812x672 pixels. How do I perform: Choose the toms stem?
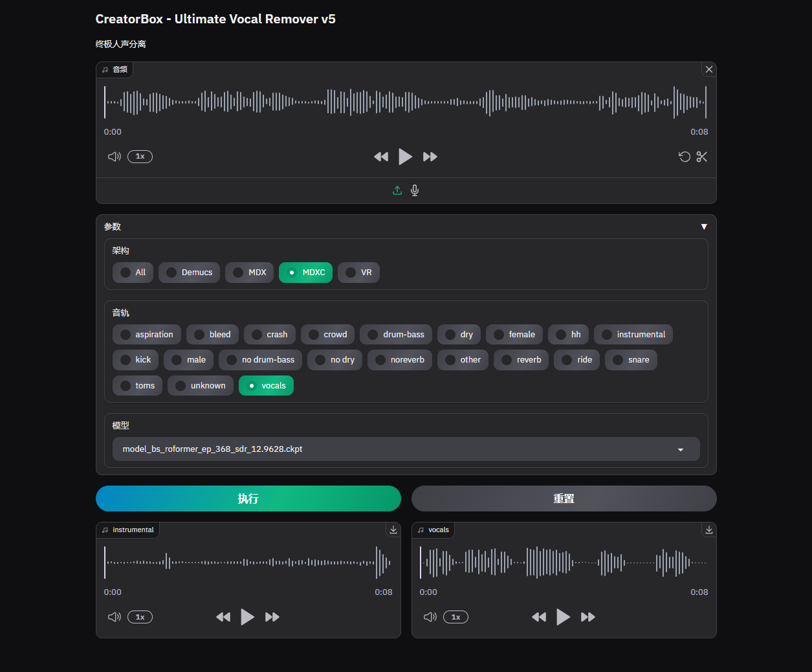pyautogui.click(x=137, y=386)
